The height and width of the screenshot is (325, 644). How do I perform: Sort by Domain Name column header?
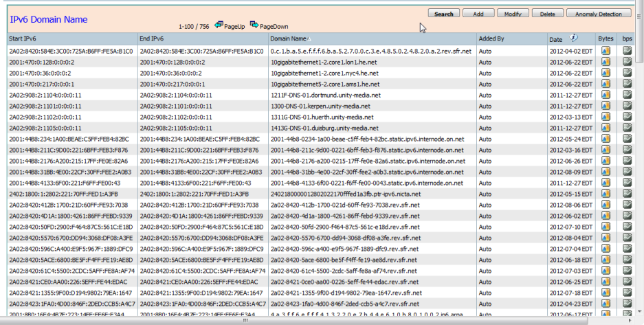tap(288, 39)
